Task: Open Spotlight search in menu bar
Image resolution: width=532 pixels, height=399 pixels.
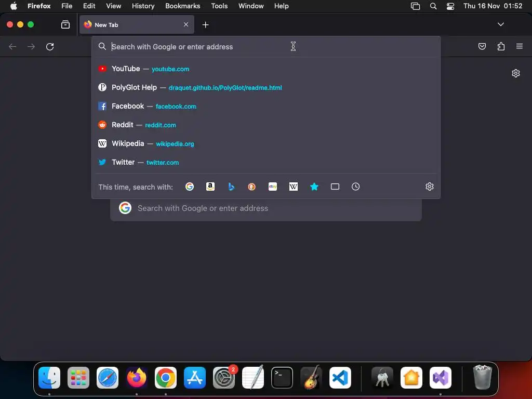Action: (433, 6)
